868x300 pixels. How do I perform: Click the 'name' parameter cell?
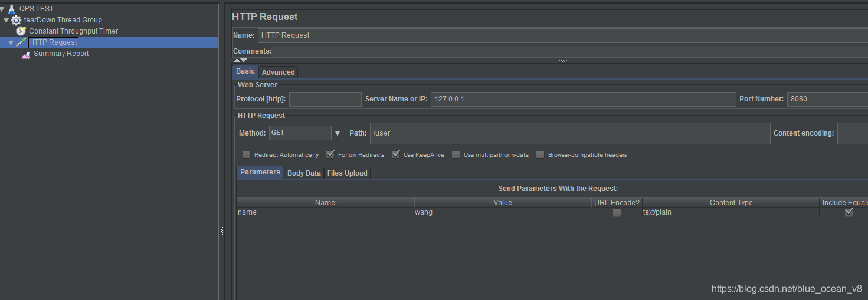click(x=326, y=212)
